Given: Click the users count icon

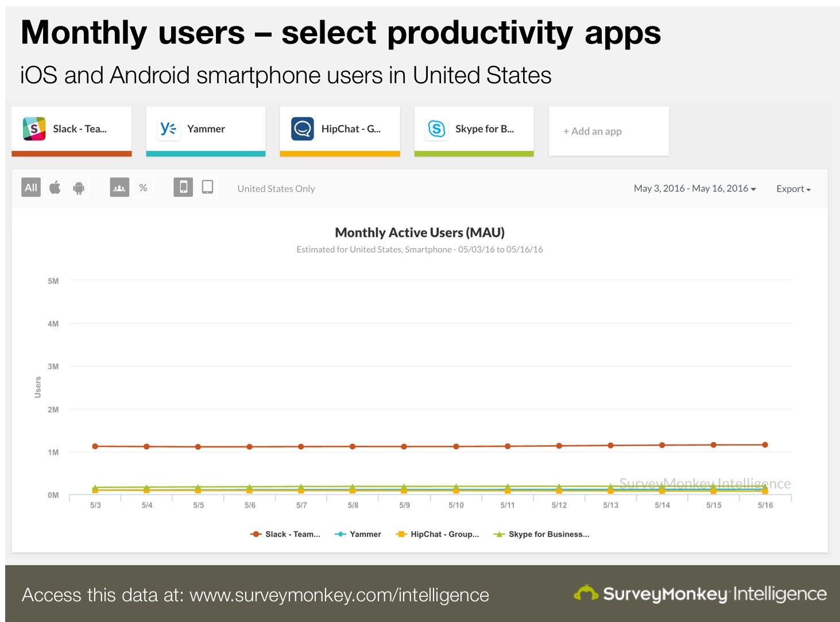Looking at the screenshot, I should (120, 187).
